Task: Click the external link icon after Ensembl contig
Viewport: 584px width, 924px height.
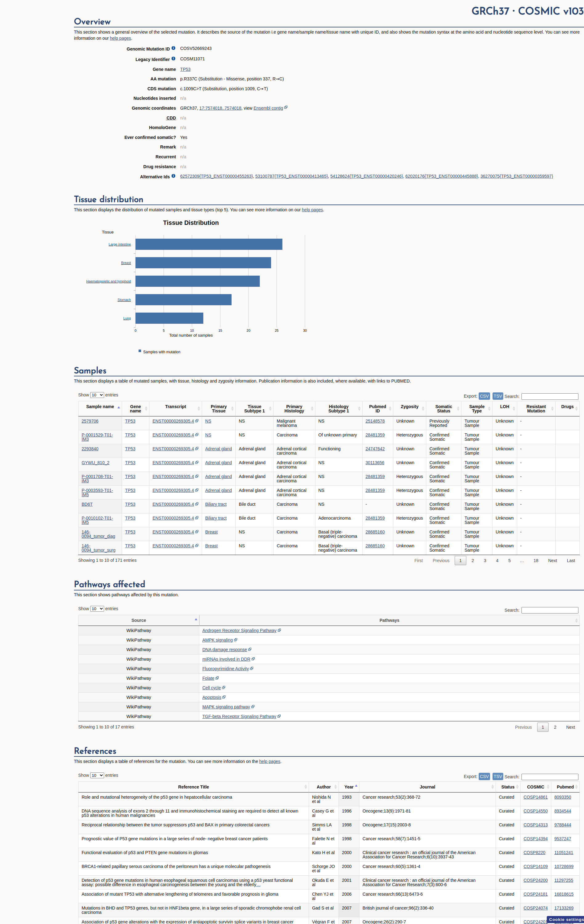Action: click(286, 107)
